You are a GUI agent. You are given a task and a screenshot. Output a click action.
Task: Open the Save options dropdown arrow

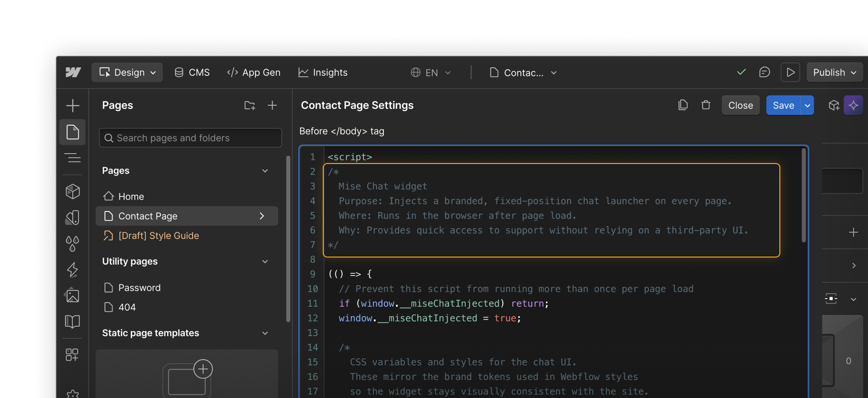coord(807,105)
